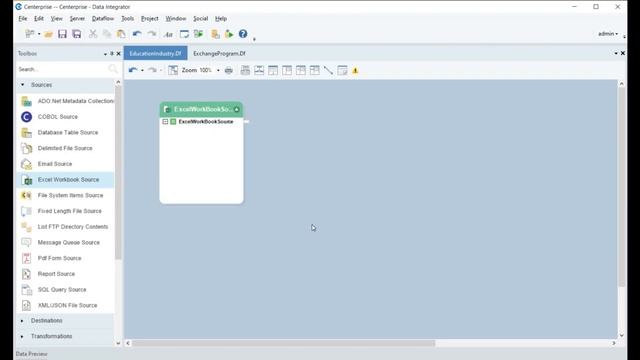This screenshot has width=640, height=360.
Task: Switch to the EducationIndustry.Df tab
Action: [x=156, y=53]
